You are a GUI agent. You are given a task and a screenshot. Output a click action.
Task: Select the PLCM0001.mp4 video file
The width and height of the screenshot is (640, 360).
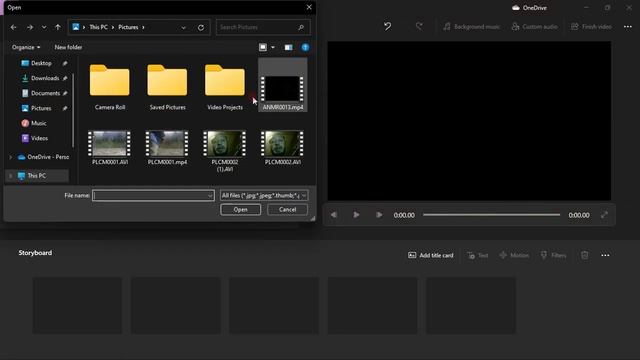[x=167, y=148]
